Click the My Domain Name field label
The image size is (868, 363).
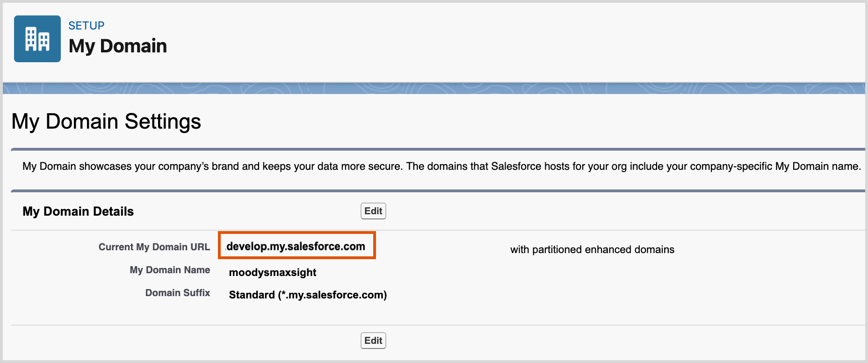click(170, 269)
